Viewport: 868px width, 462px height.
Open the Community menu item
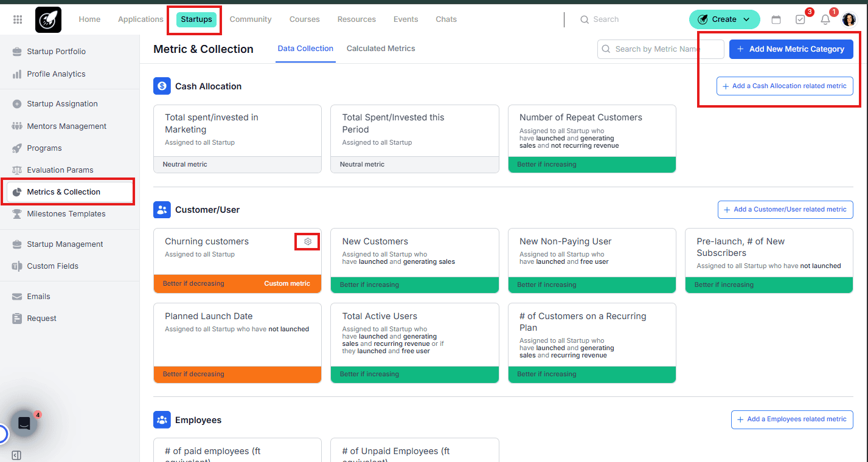click(x=251, y=19)
